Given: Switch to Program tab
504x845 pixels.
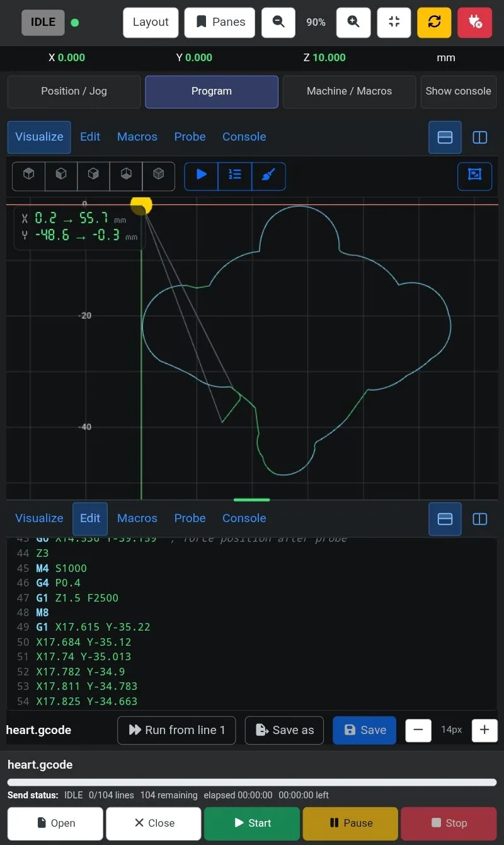Looking at the screenshot, I should point(212,91).
